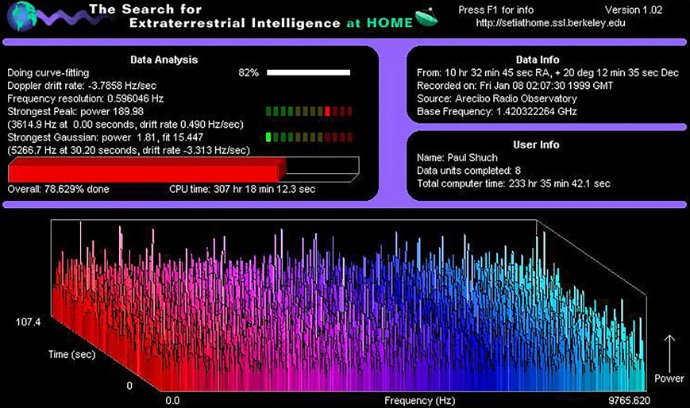The width and height of the screenshot is (690, 408).
Task: Click the '0.0' frequency axis value
Action: pos(172,401)
